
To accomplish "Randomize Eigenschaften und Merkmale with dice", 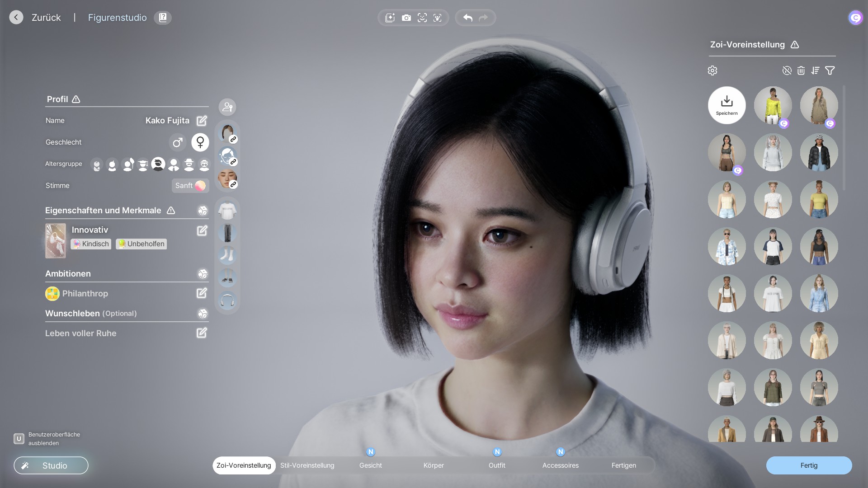I will (x=203, y=211).
